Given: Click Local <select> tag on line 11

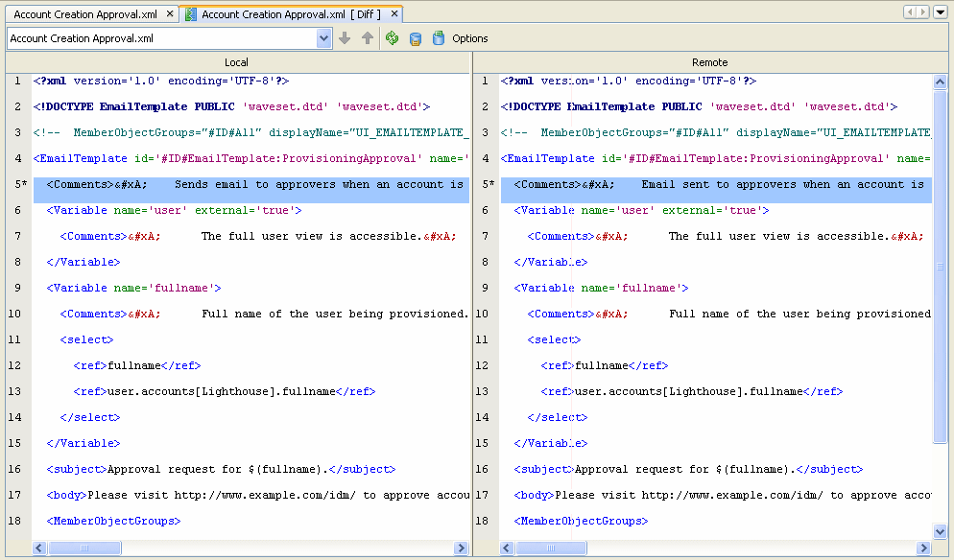Looking at the screenshot, I should pyautogui.click(x=87, y=339).
